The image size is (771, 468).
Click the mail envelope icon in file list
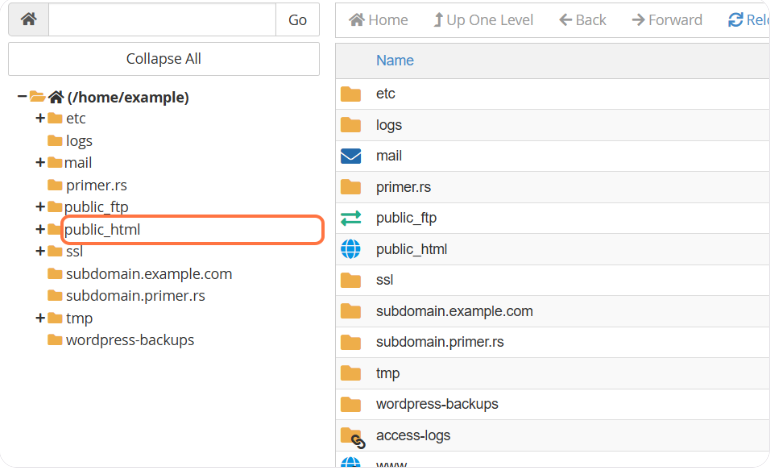pyautogui.click(x=350, y=156)
